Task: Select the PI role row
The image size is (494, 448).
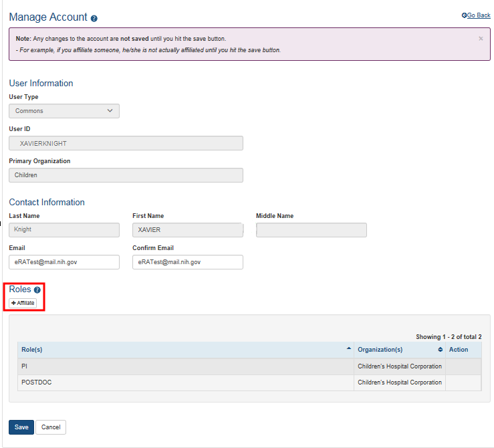Action: tap(185, 366)
